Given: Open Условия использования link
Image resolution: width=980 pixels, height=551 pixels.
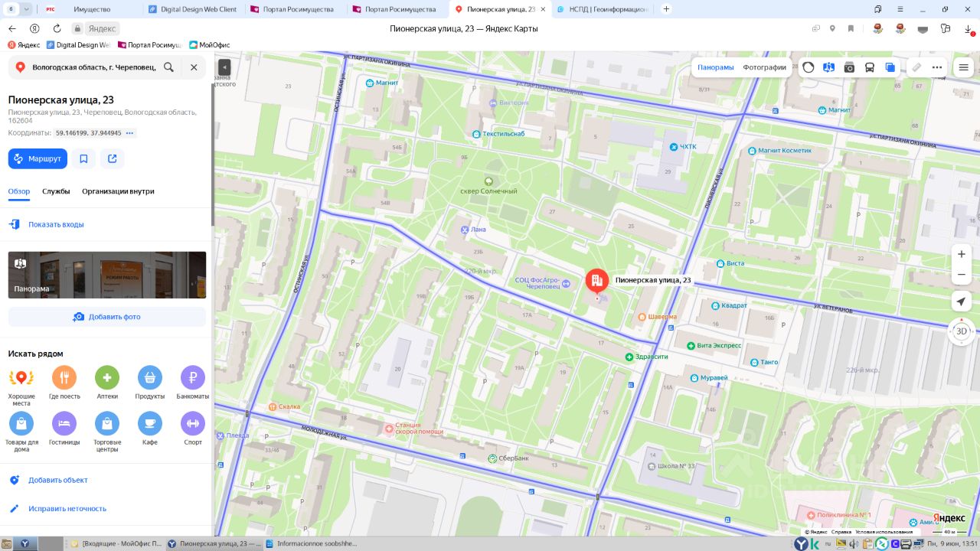Looking at the screenshot, I should pyautogui.click(x=884, y=531).
